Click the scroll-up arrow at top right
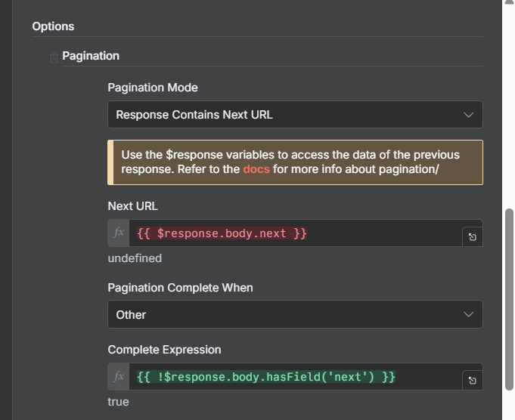Viewport: 515px width, 420px height. [509, 4]
